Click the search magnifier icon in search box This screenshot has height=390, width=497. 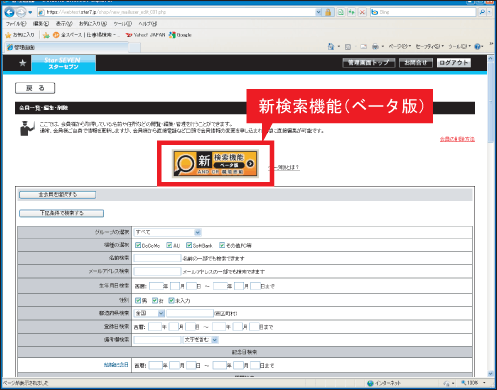coord(482,12)
